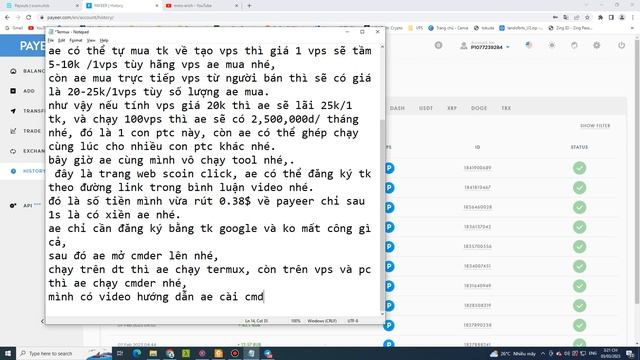Open the VPS bookmark folder

tap(416, 28)
